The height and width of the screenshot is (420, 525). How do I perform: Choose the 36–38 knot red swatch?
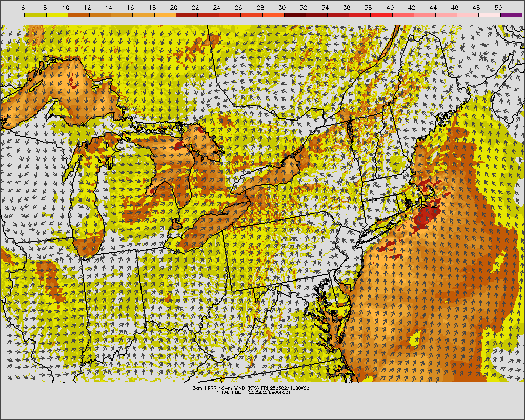(x=359, y=15)
